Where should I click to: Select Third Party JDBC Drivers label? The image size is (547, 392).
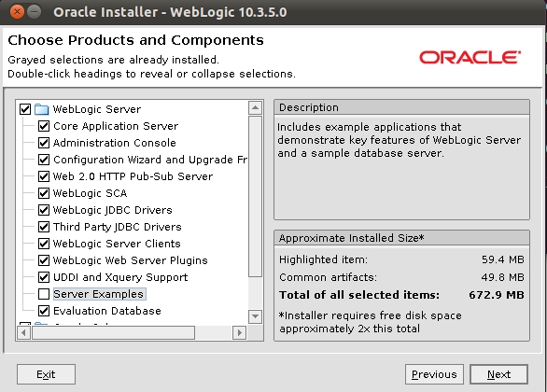click(x=118, y=227)
